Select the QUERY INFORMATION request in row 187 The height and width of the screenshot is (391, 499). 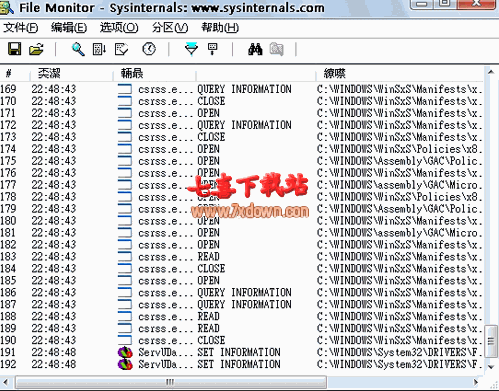(244, 305)
